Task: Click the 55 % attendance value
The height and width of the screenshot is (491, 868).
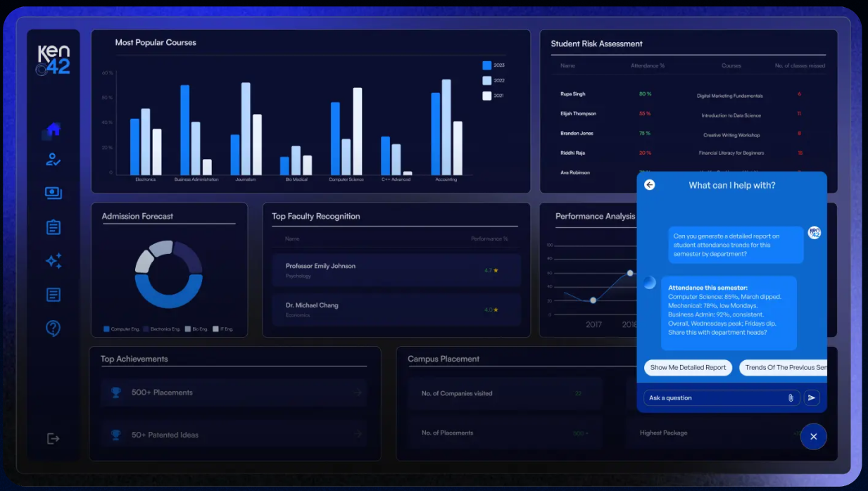Action: coord(645,113)
